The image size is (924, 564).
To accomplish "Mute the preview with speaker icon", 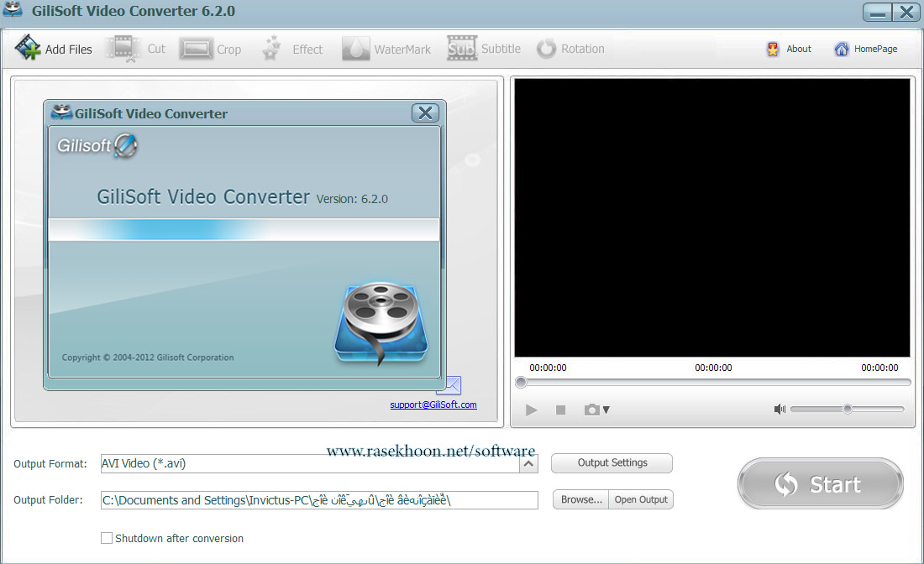I will coord(780,410).
